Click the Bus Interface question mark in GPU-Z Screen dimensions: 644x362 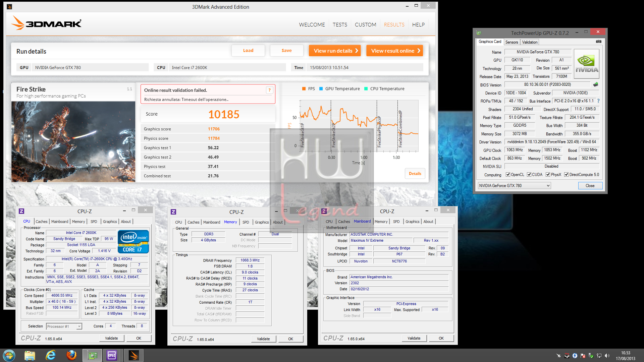tap(598, 101)
